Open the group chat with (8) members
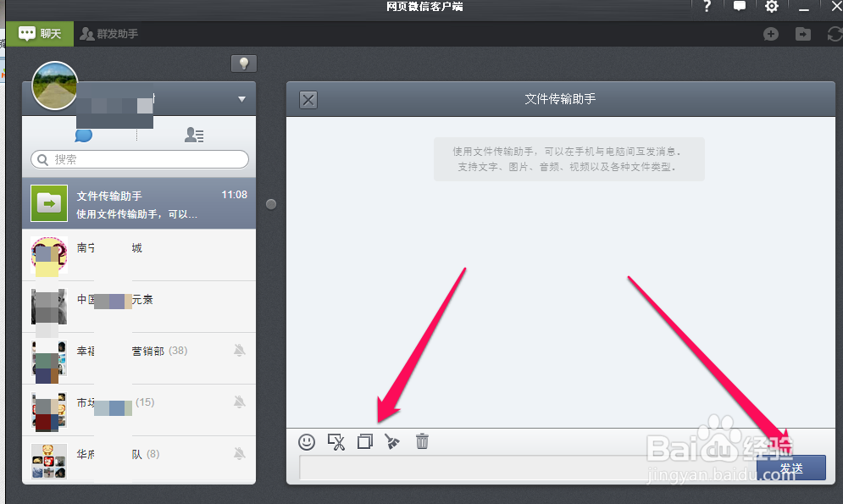The height and width of the screenshot is (504, 843). pyautogui.click(x=139, y=459)
